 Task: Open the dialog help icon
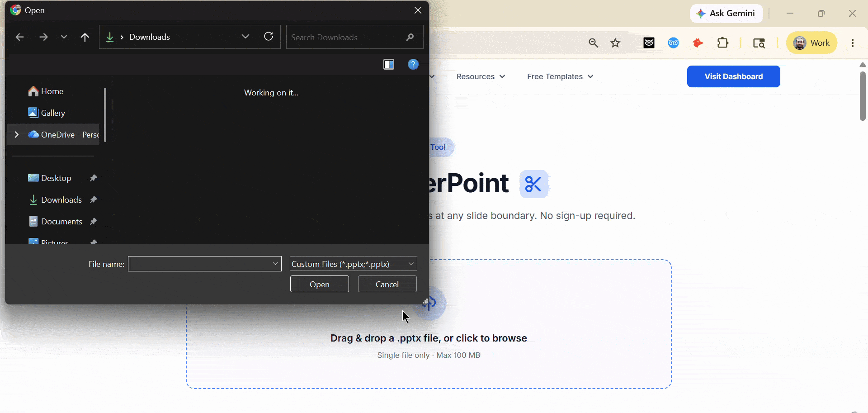[x=413, y=64]
